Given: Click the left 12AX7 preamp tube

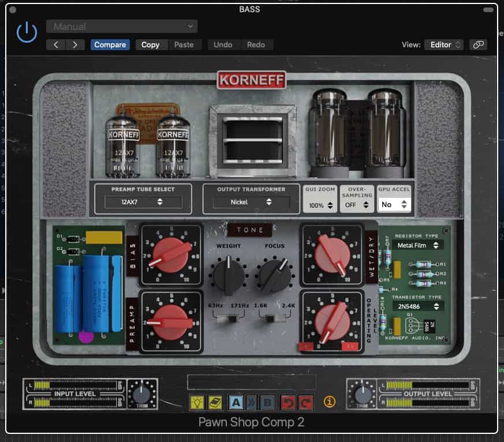Looking at the screenshot, I should (123, 145).
